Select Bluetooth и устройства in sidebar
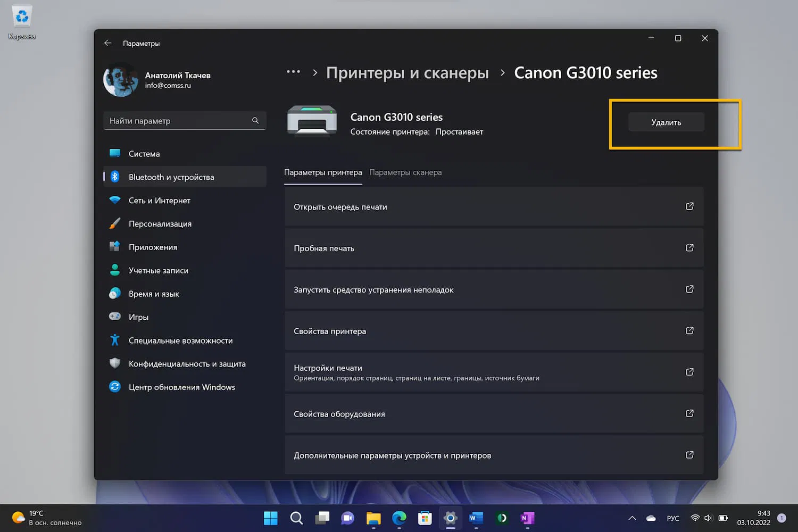The height and width of the screenshot is (532, 798). tap(185, 177)
